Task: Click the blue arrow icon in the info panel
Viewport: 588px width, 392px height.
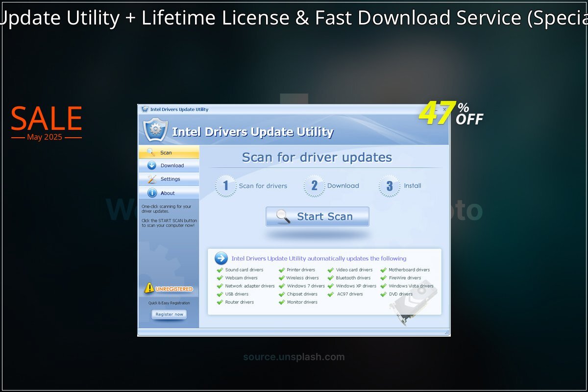Action: click(221, 258)
